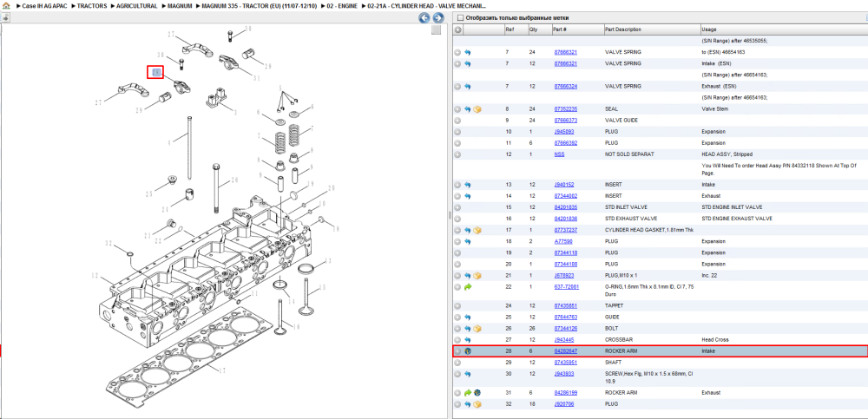Select the "STD ENGINE INLET VALVE" usage text
Screen dimensions: 868x419
point(732,207)
